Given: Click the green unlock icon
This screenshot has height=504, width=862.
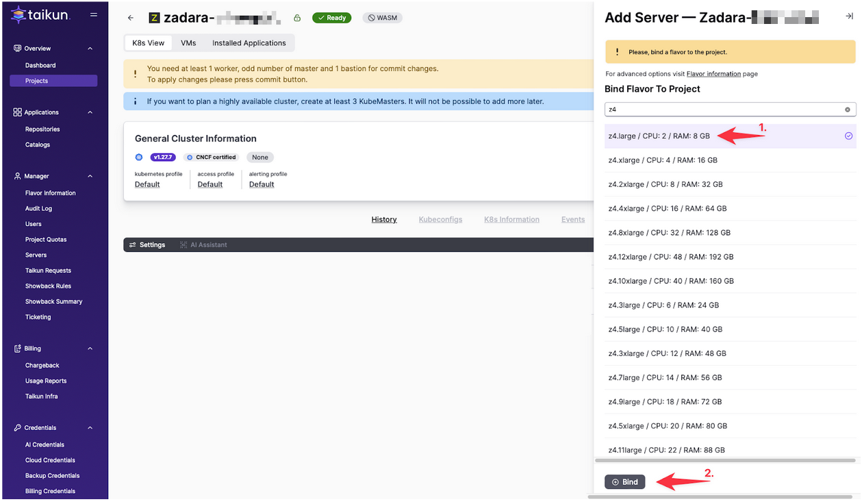Looking at the screenshot, I should pyautogui.click(x=297, y=18).
